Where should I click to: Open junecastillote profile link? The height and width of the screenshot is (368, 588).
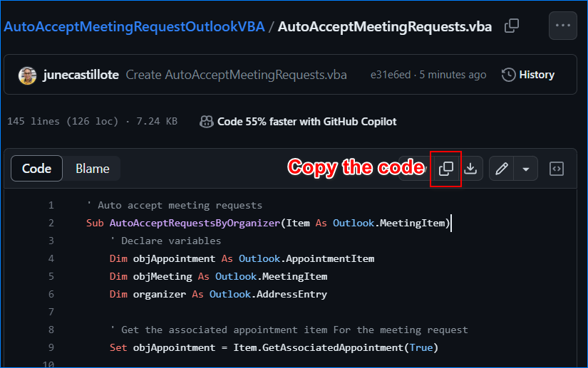coord(81,75)
